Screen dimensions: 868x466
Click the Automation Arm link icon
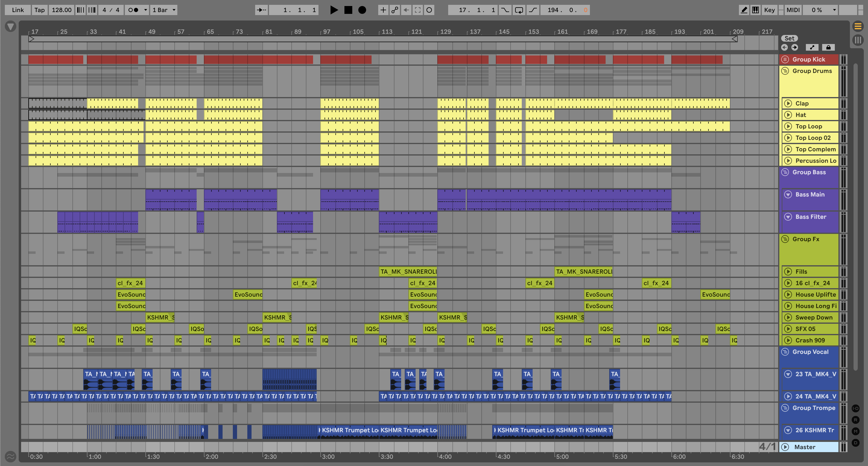(x=394, y=10)
